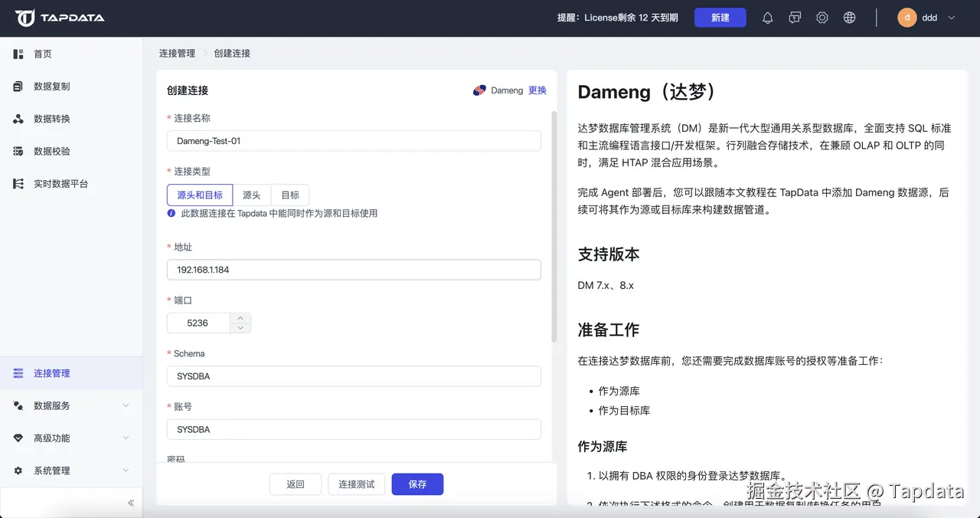
Task: Click the 支持版本 heading
Action: (x=609, y=254)
